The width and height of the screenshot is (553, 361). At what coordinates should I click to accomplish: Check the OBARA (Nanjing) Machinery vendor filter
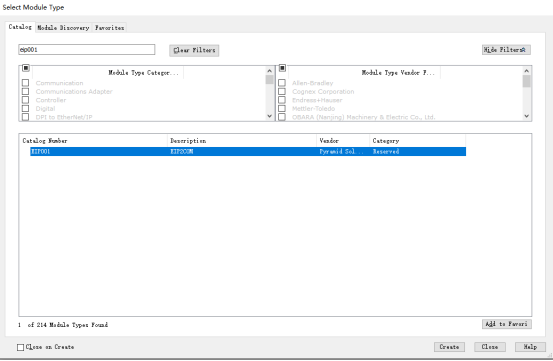click(282, 117)
